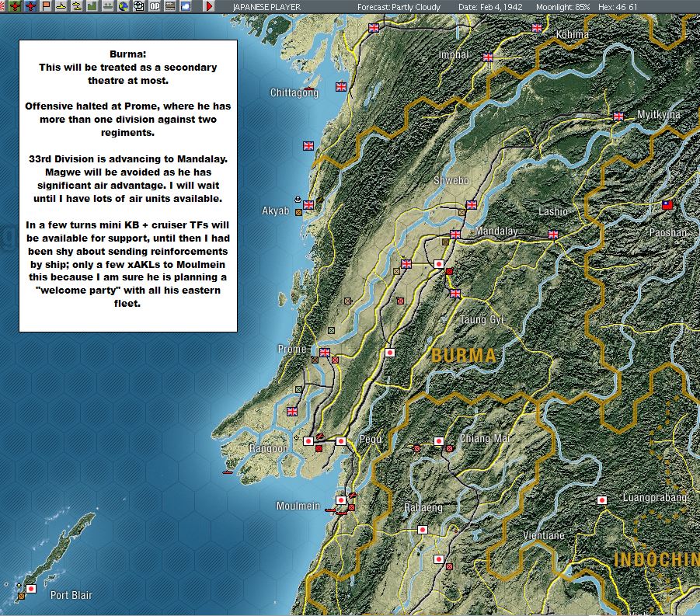Select the British flag near Shwebo
700x616 pixels.
[472, 205]
